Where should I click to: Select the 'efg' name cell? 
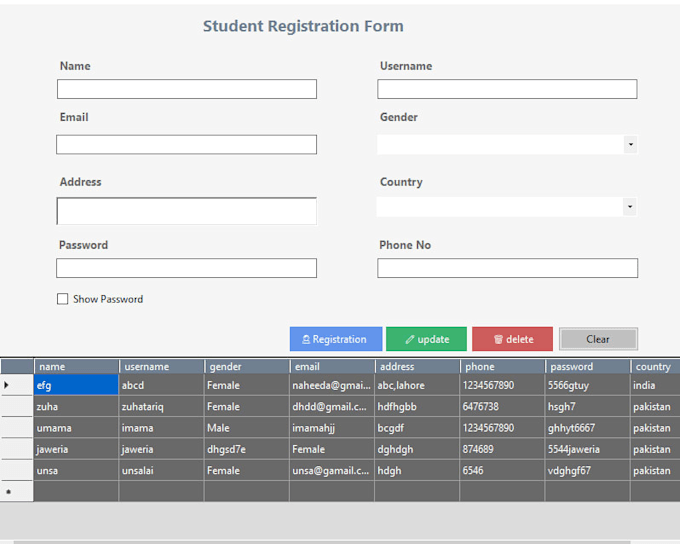pos(76,385)
